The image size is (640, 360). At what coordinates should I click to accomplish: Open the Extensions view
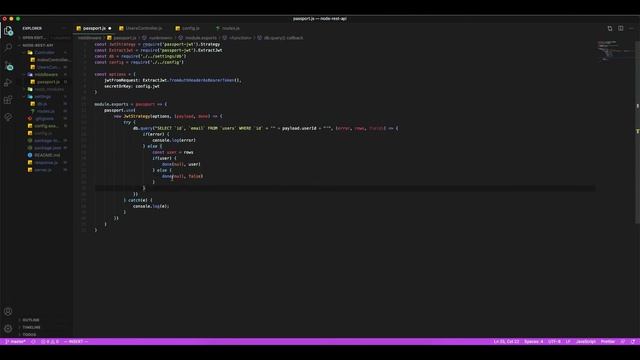coord(8,100)
